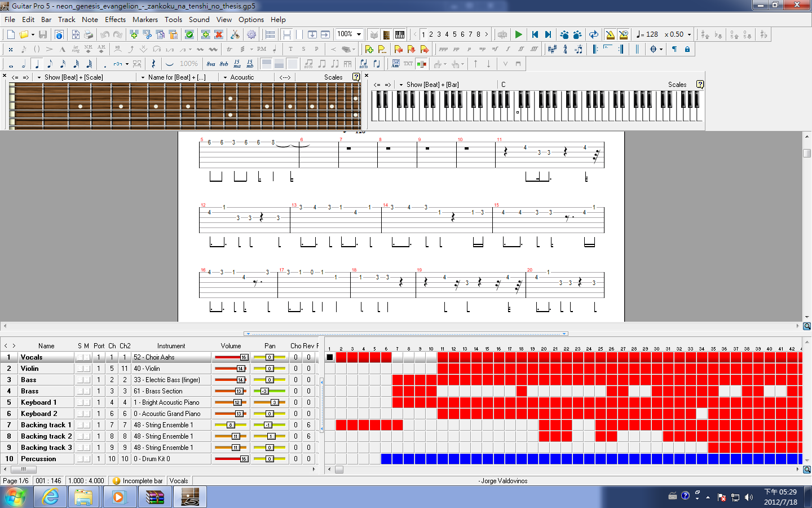Jump to the first bar with rewind icon
This screenshot has width=812, height=508.
point(535,34)
